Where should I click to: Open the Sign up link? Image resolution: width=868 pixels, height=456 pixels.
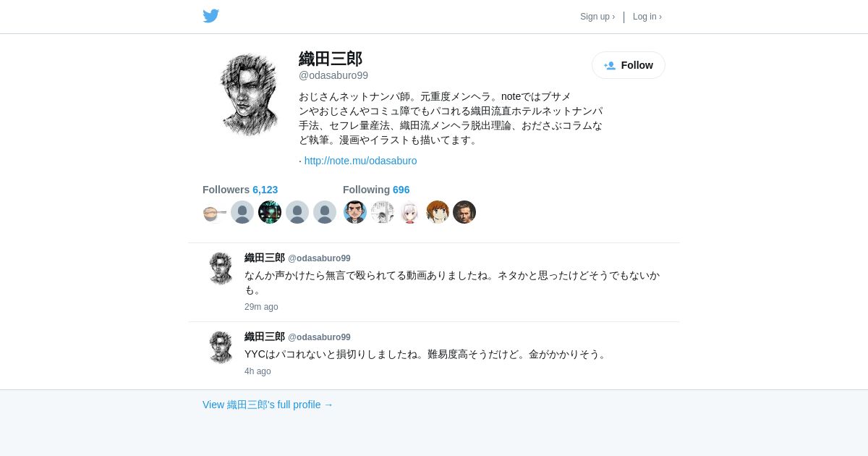click(597, 17)
